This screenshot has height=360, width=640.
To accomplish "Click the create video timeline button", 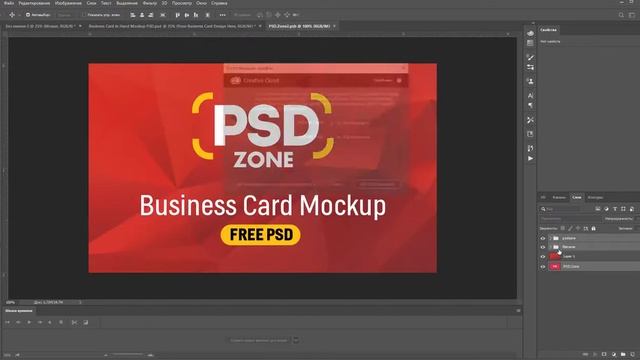I will (259, 340).
